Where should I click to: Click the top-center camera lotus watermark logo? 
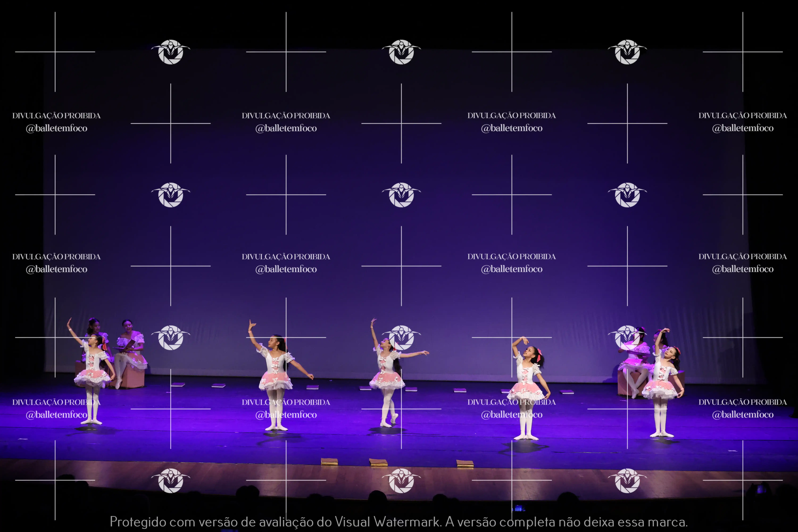click(x=401, y=52)
